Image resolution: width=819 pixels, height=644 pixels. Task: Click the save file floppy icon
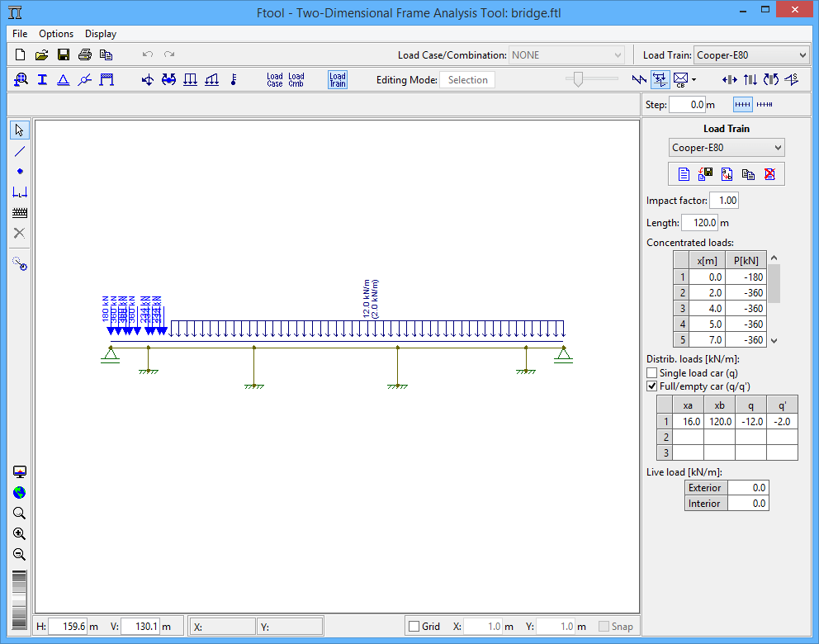(x=64, y=54)
